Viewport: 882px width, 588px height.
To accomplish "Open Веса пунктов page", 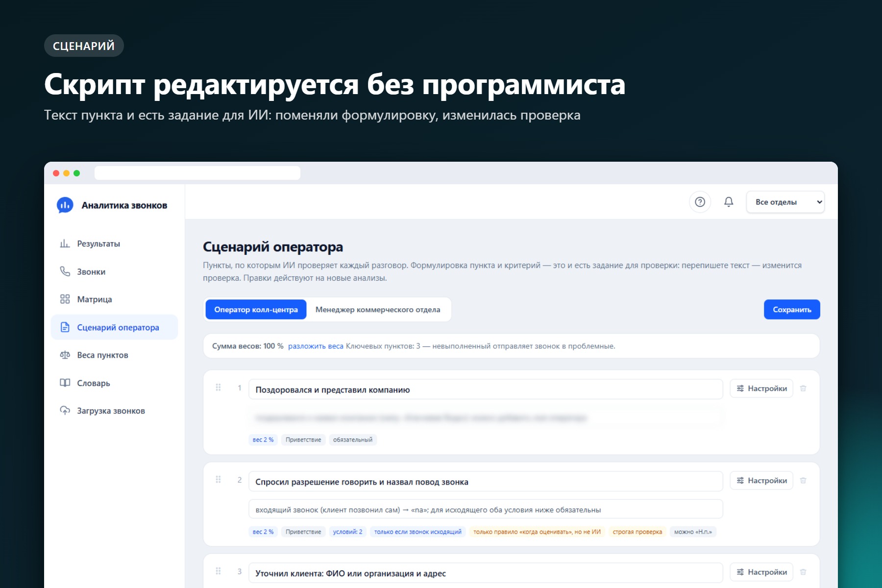I will click(114, 355).
